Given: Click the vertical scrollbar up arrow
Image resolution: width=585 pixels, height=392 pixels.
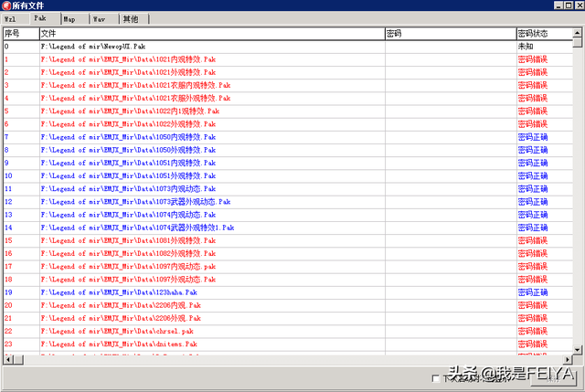Looking at the screenshot, I should coord(577,33).
